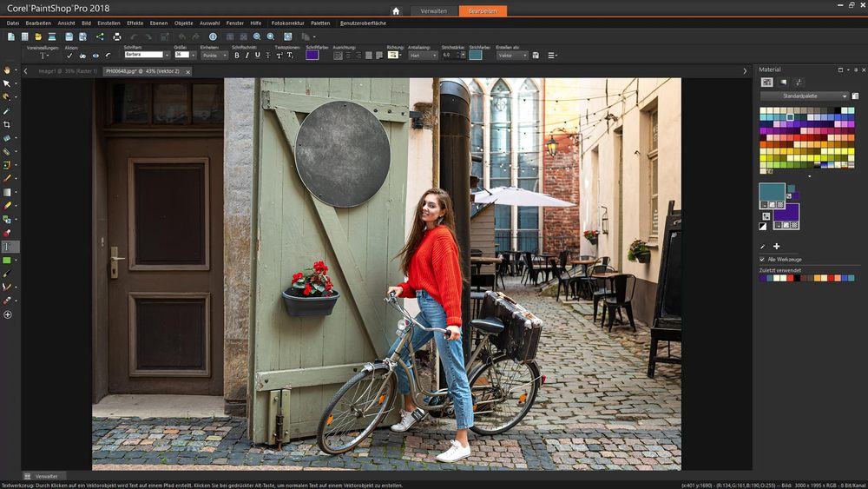Click the Größe font size field
This screenshot has height=489, width=868.
click(x=182, y=56)
